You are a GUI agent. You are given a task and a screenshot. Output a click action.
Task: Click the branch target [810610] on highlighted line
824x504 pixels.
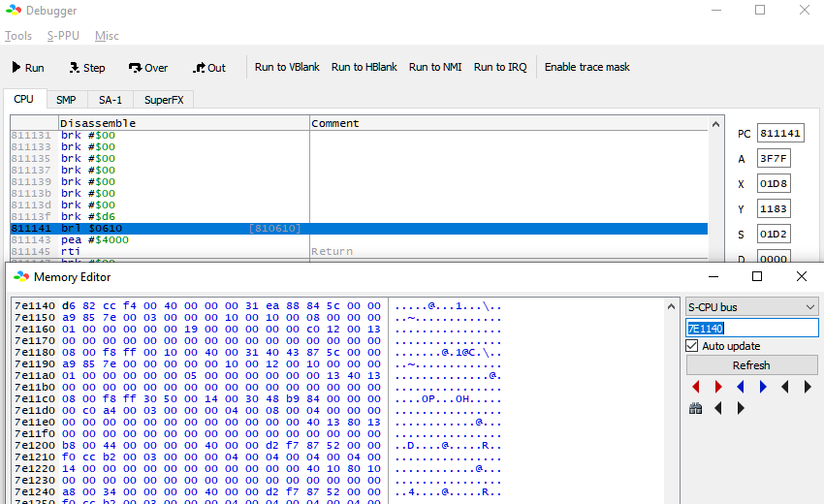(x=275, y=229)
